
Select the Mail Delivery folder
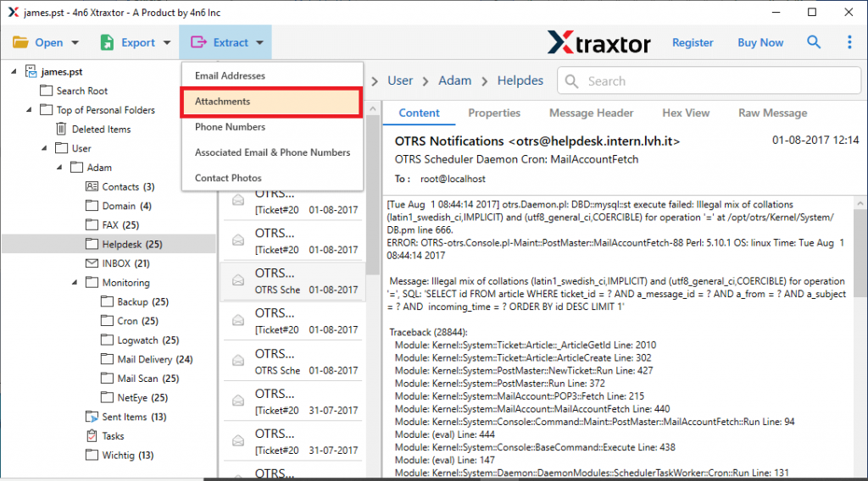144,359
